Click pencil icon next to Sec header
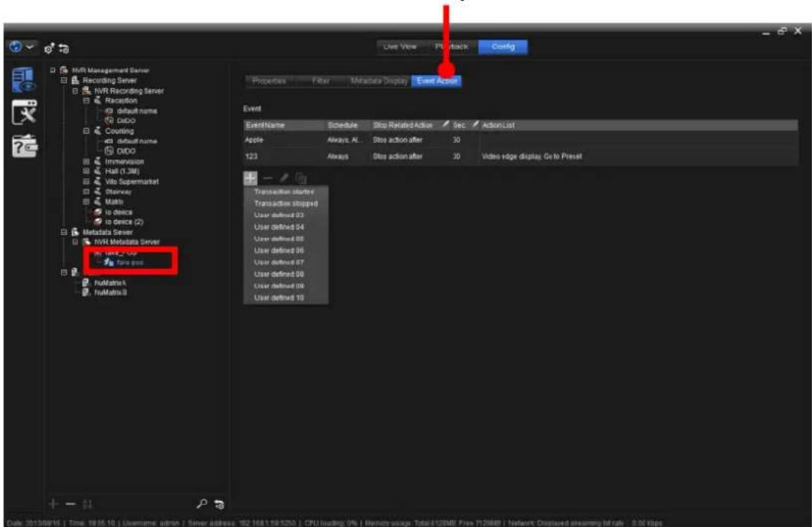 pos(475,124)
